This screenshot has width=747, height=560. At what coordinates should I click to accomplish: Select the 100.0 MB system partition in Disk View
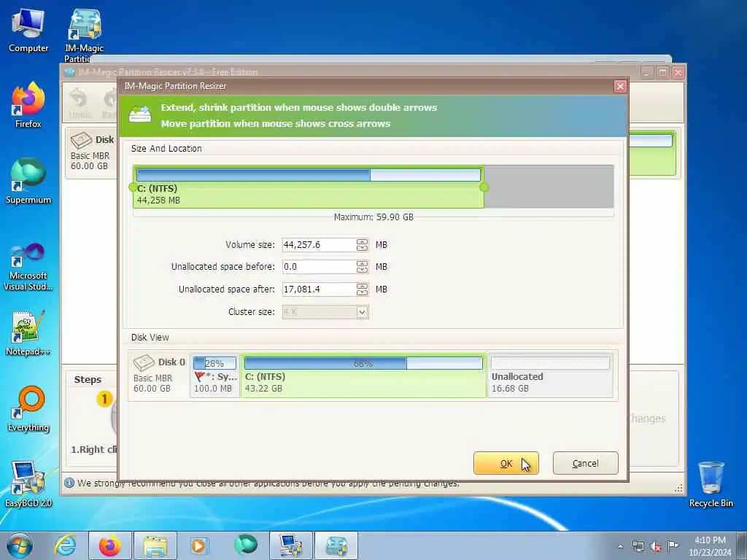(x=214, y=376)
